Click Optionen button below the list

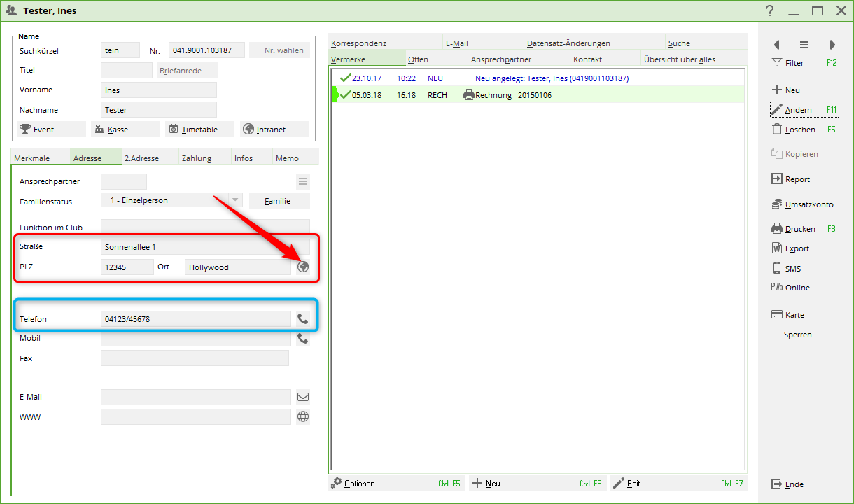click(x=396, y=483)
